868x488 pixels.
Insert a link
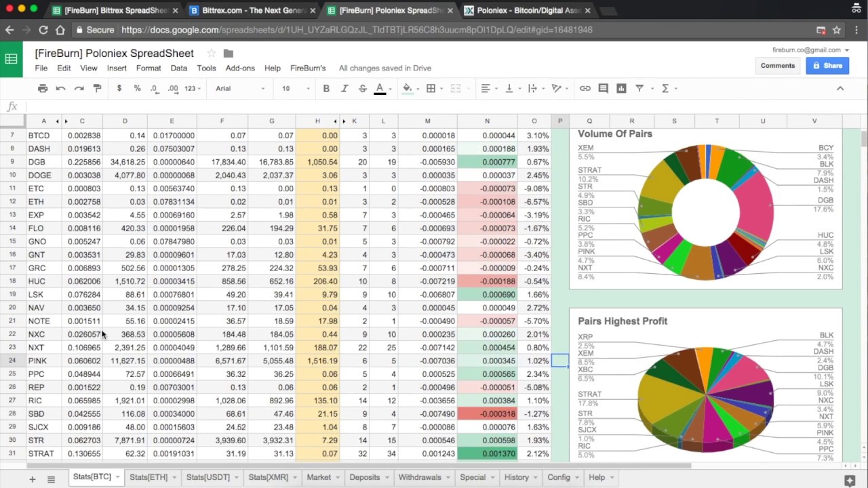click(x=585, y=88)
